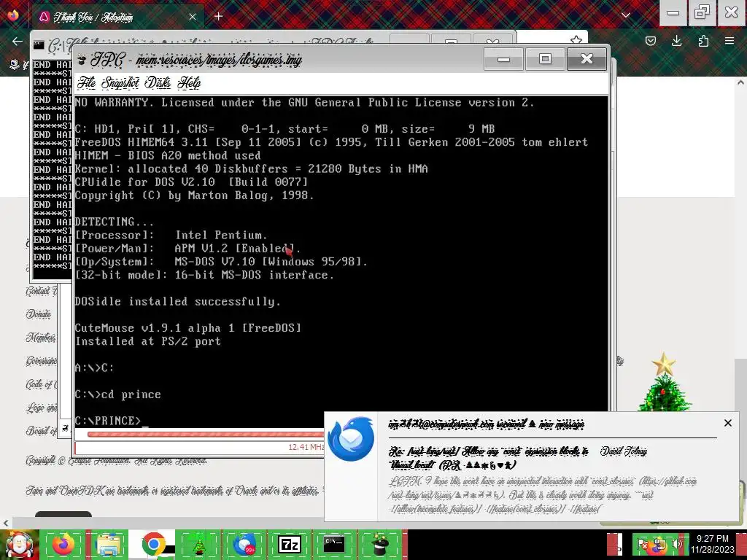The width and height of the screenshot is (747, 560).
Task: Switch to JPC top hat taskbar icon
Action: tap(379, 544)
